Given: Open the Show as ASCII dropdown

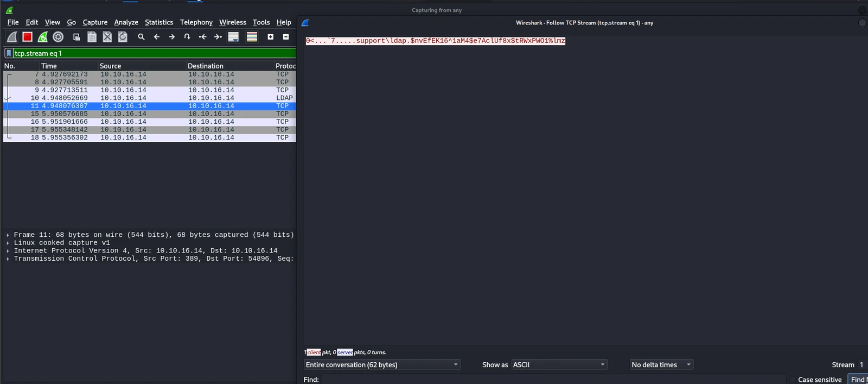Looking at the screenshot, I should [x=559, y=364].
